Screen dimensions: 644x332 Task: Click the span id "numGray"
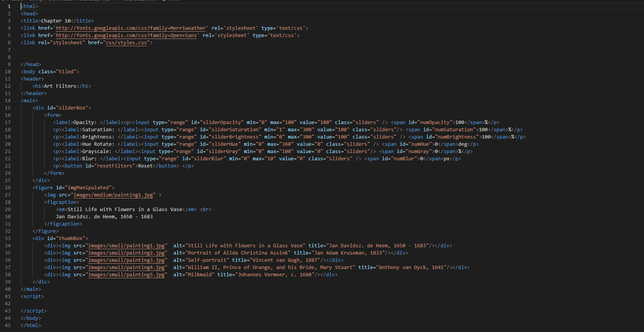point(419,151)
